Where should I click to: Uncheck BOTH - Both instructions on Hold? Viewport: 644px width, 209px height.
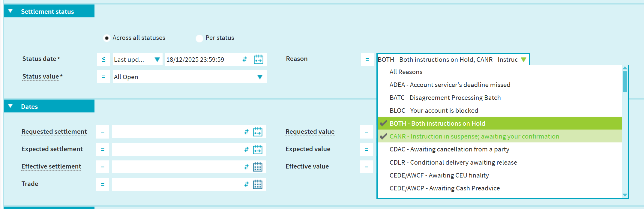(437, 123)
